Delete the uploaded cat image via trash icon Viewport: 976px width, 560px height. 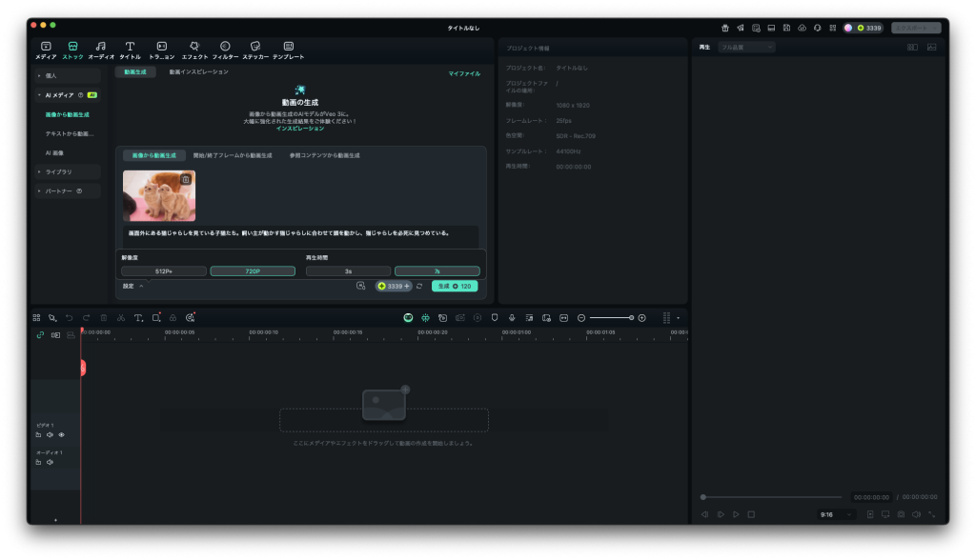pyautogui.click(x=186, y=179)
